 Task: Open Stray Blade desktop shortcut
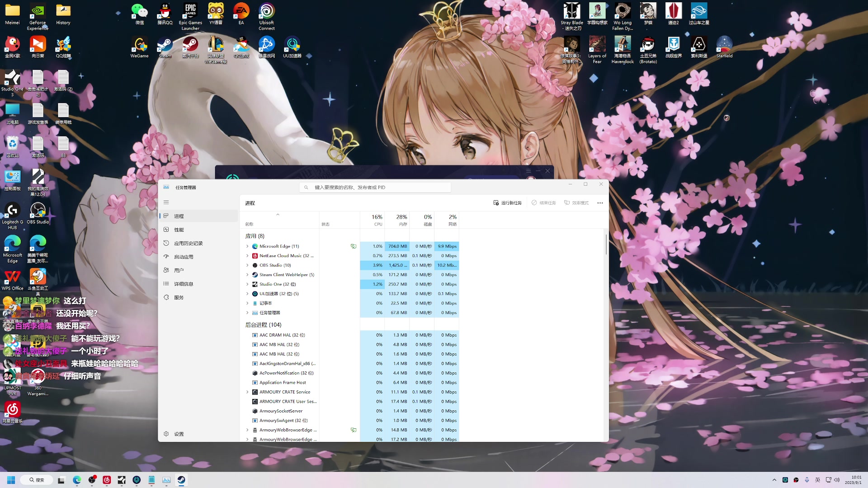pos(572,17)
